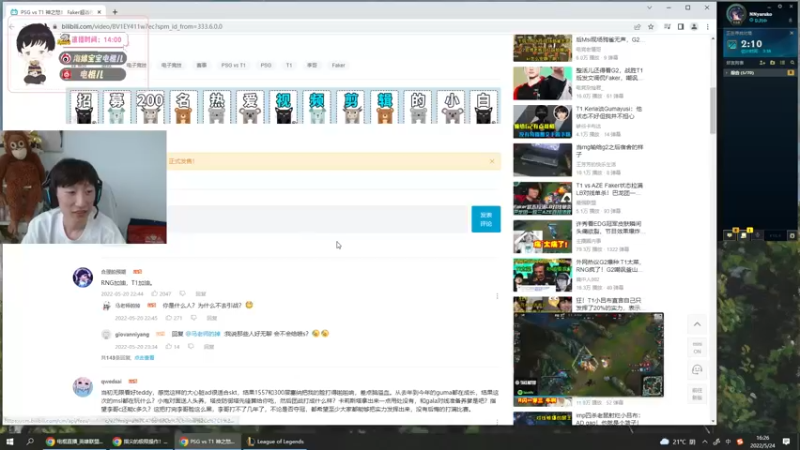Screen dimensions: 800x450
Task: Expand the League friends group row
Action: [758, 73]
